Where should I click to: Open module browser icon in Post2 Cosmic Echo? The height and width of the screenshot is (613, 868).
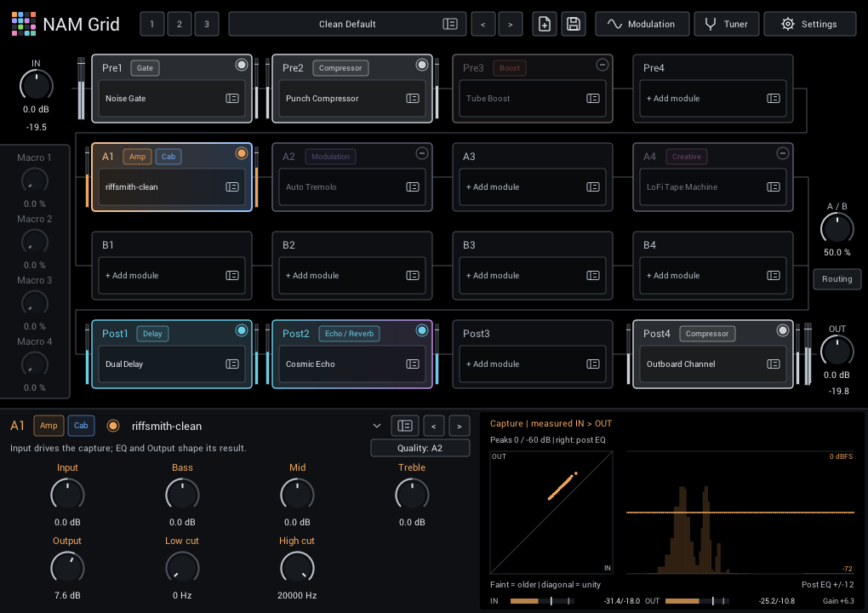pos(413,364)
